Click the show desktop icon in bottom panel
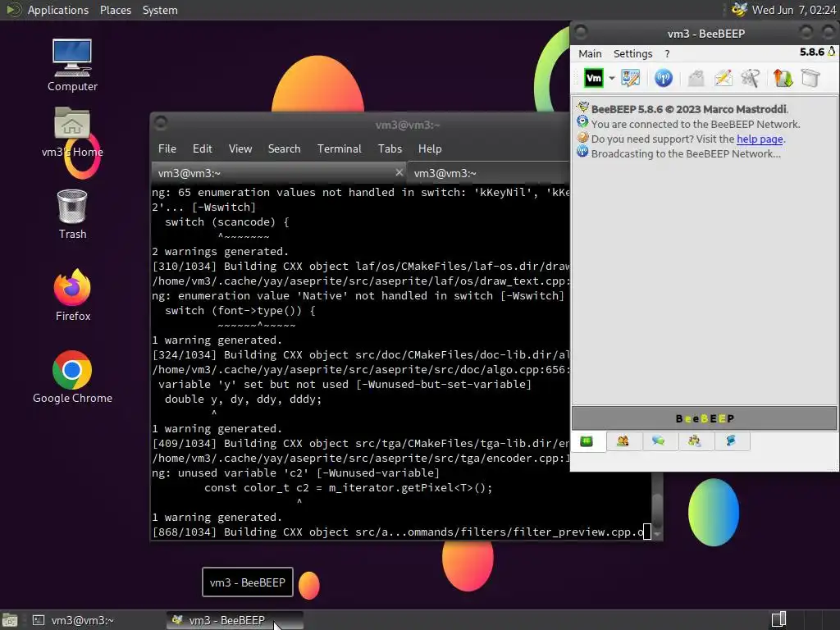 [10, 620]
